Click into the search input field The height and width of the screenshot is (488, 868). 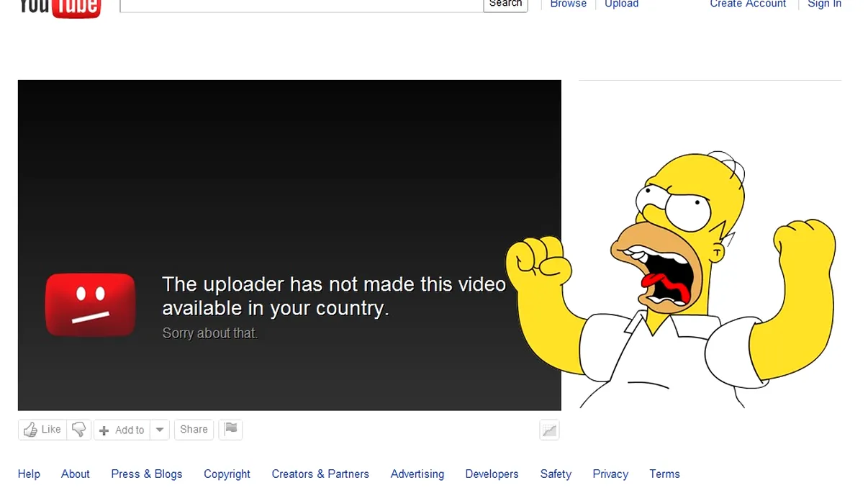(301, 5)
